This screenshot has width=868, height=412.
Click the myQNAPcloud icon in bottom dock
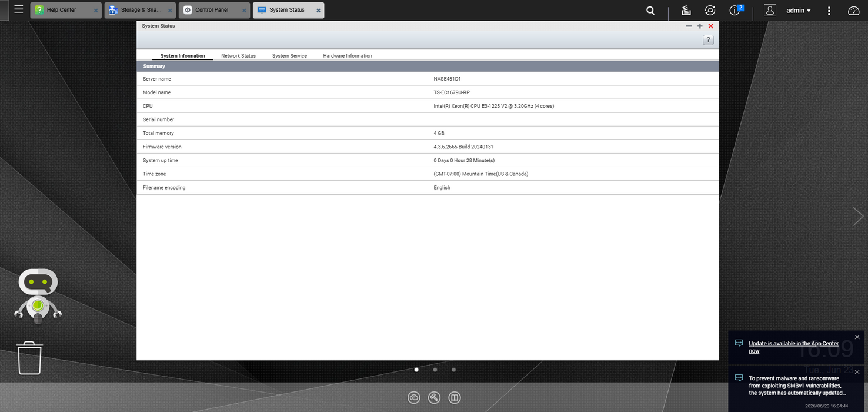coord(414,398)
